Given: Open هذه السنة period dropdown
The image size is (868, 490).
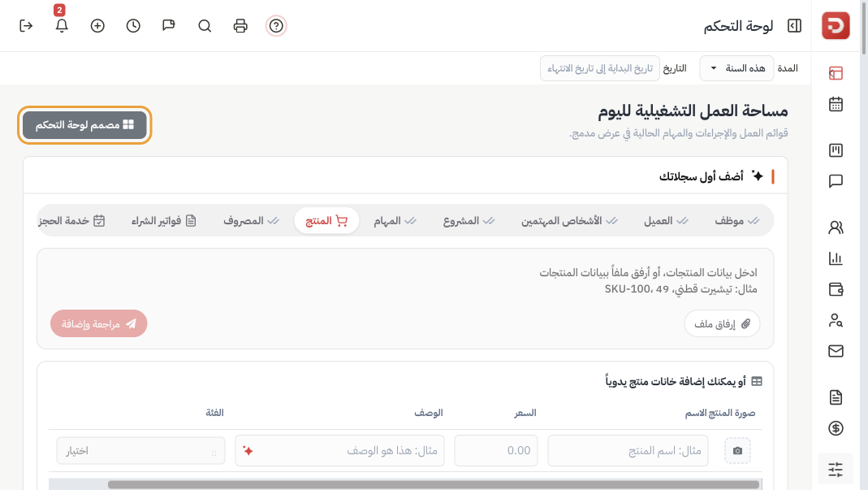Looking at the screenshot, I should point(736,68).
